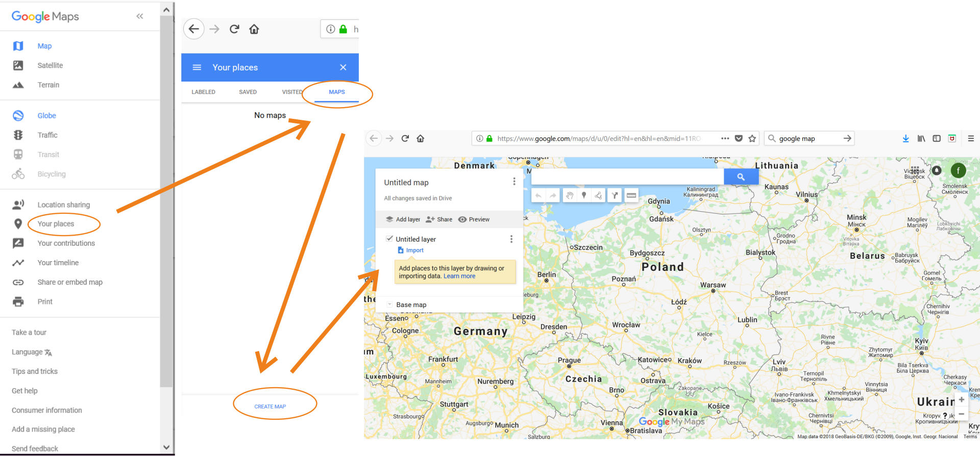Screen dimensions: 980x456
Task: Uncheck the Untitled layer checkbox
Action: (x=389, y=239)
